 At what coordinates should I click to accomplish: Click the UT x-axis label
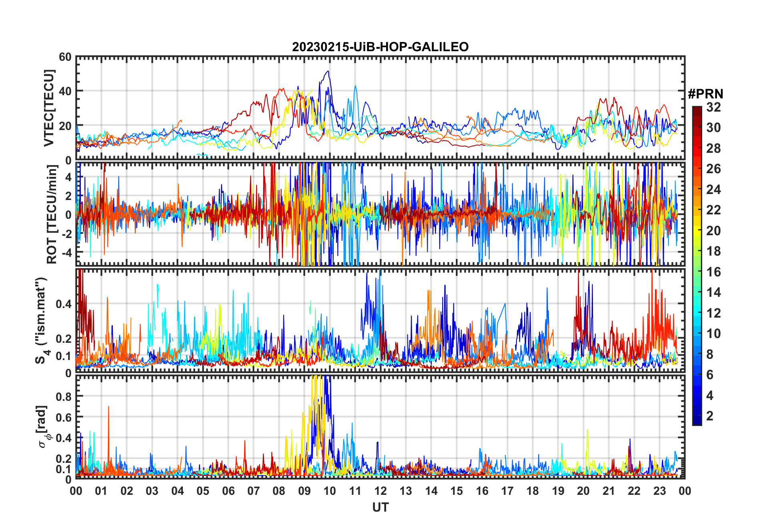380,508
